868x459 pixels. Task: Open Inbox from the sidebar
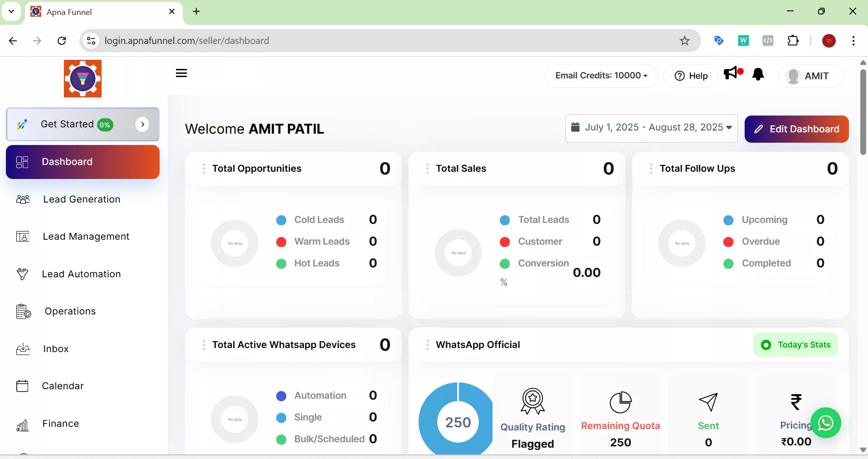tap(83, 349)
